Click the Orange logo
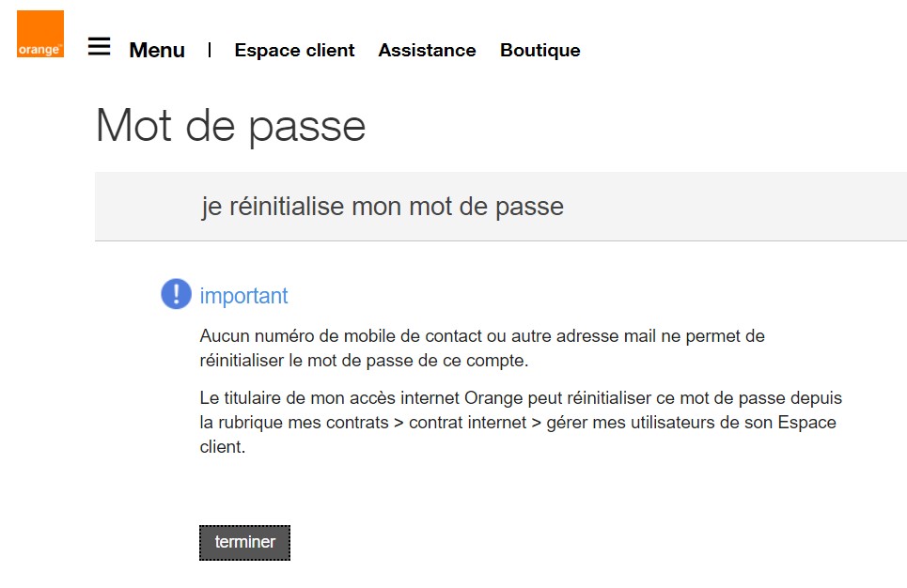907x588 pixels. point(40,34)
